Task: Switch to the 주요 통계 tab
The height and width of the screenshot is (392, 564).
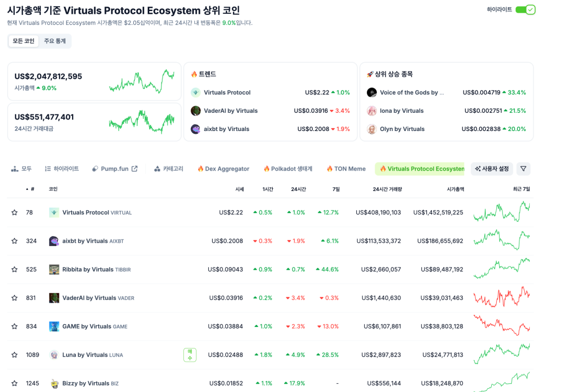Action: [x=55, y=41]
